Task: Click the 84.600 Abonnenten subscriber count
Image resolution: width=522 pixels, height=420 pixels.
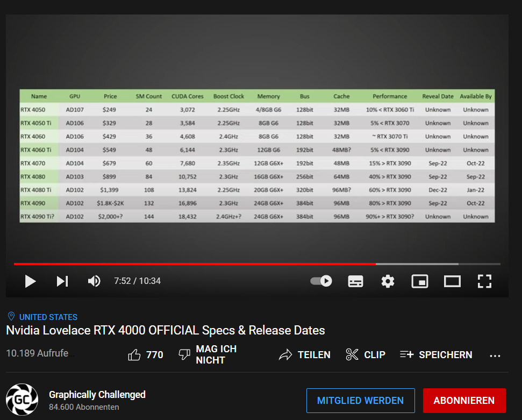Action: click(84, 407)
